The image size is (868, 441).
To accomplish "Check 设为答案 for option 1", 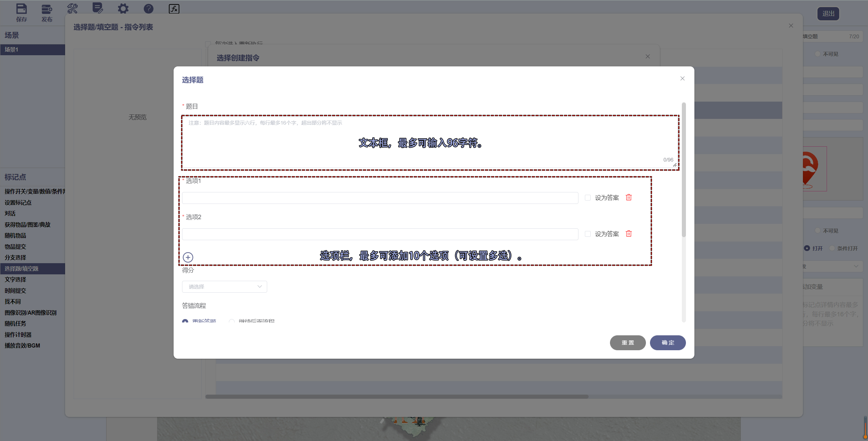I will (x=588, y=197).
